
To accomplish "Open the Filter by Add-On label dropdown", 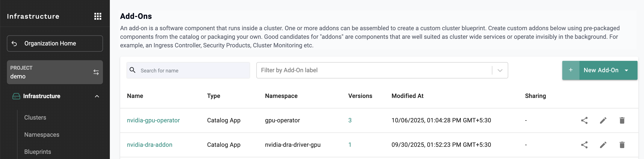I will click(x=499, y=70).
